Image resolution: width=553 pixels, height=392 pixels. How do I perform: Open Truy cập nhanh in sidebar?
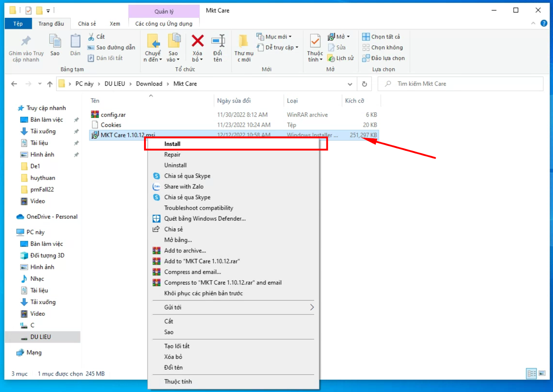[x=46, y=108]
